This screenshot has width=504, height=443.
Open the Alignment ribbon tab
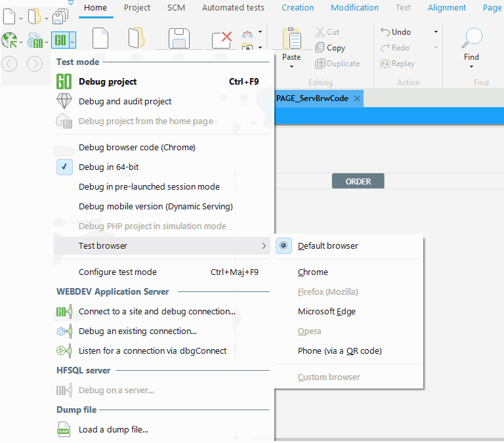click(x=447, y=8)
